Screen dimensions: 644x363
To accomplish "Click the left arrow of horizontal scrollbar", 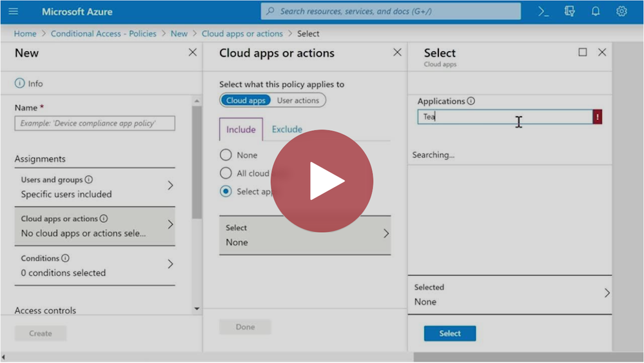I will [4, 358].
